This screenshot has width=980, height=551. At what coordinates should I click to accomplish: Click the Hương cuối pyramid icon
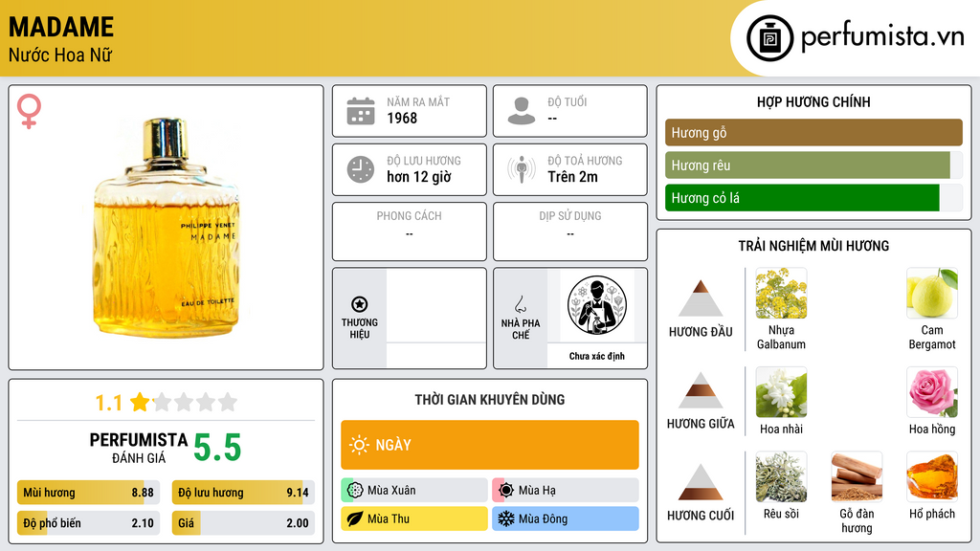click(x=701, y=482)
